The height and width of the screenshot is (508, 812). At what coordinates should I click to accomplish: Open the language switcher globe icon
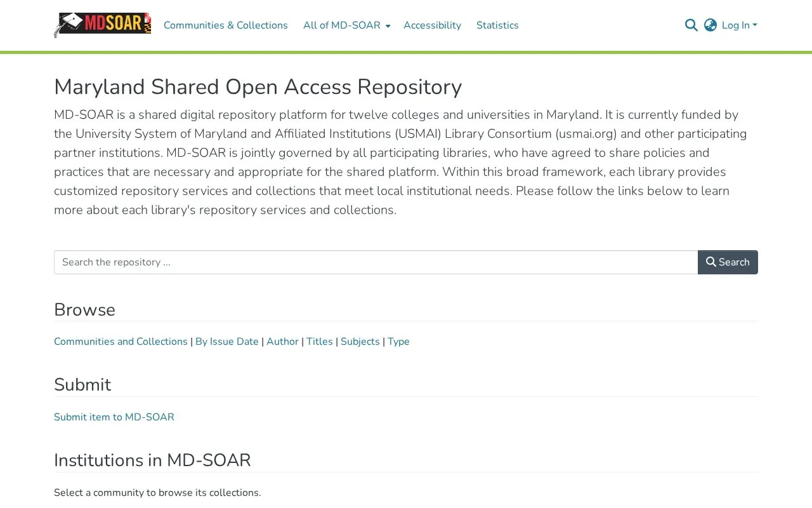710,25
